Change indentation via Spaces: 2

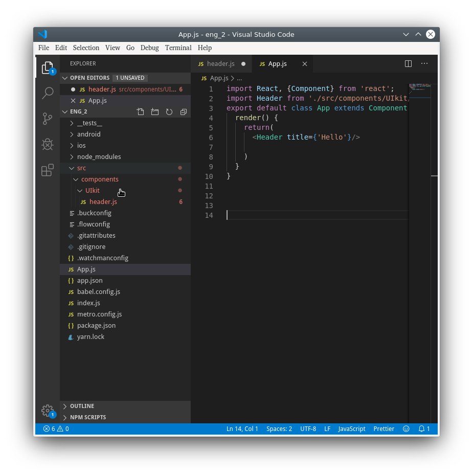(x=279, y=428)
